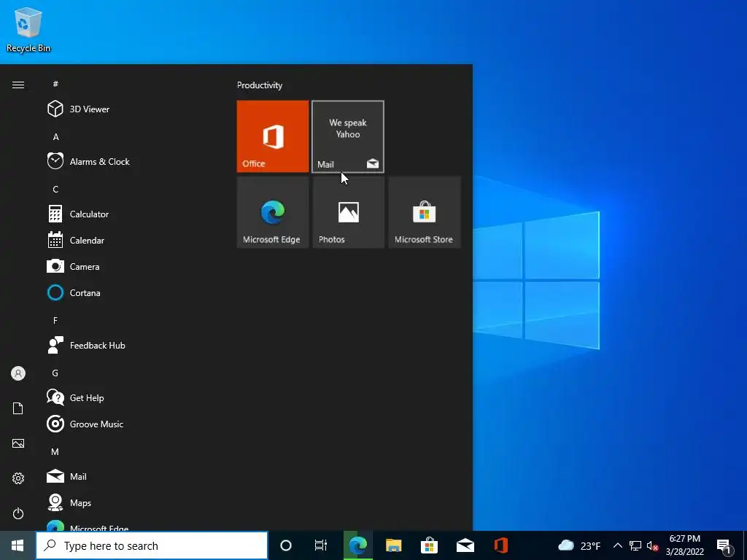
Task: Expand the Start menu hamburger button
Action: [x=18, y=85]
